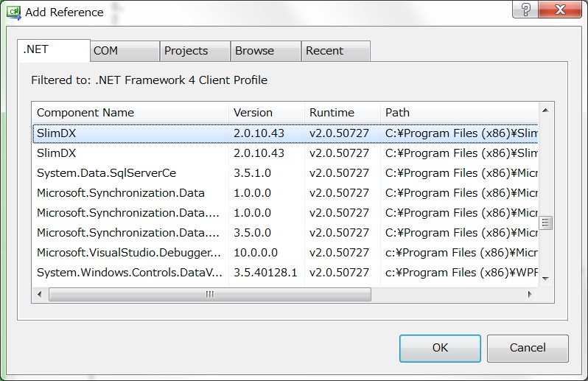Choose System.Windows.Controls.DataV... entry
This screenshot has width=588, height=381.
click(x=129, y=273)
